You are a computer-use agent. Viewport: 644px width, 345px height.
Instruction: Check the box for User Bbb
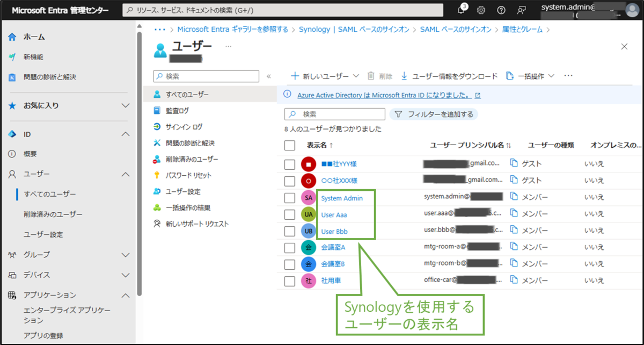(290, 232)
